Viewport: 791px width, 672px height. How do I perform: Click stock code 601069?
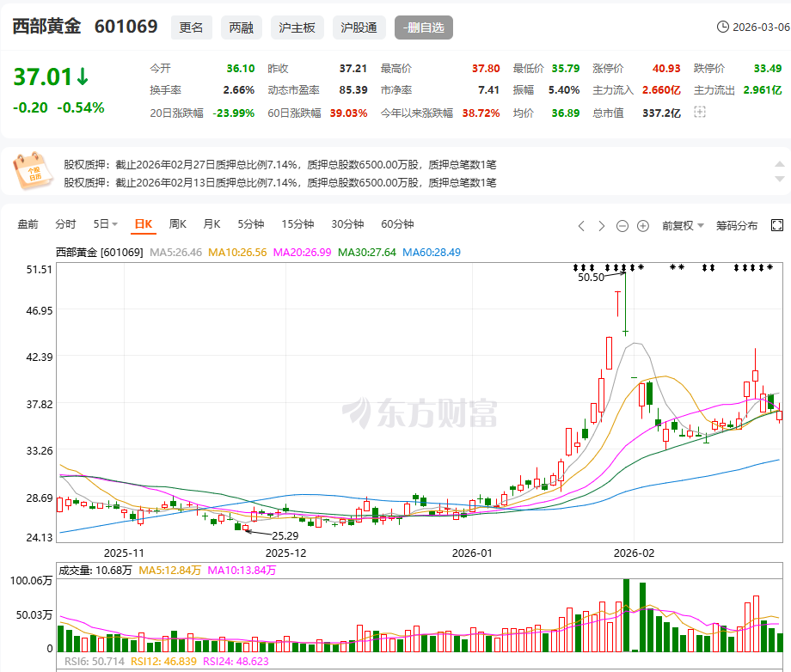tap(126, 27)
